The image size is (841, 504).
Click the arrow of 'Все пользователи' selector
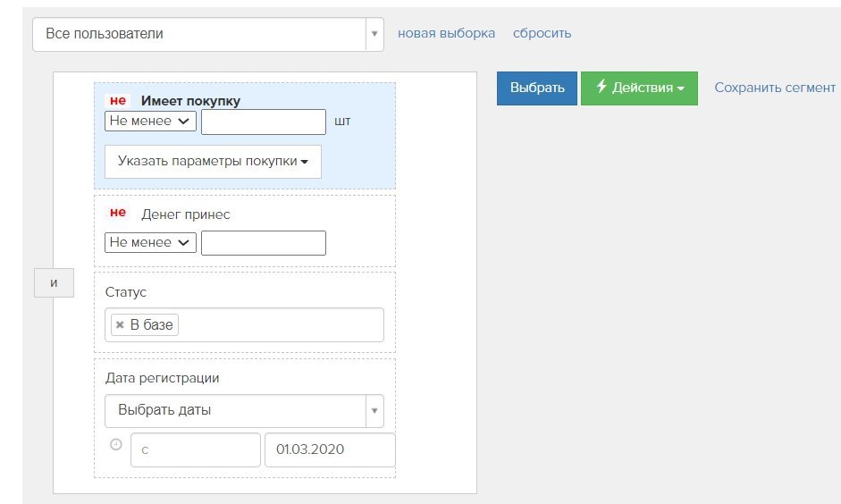[x=374, y=34]
